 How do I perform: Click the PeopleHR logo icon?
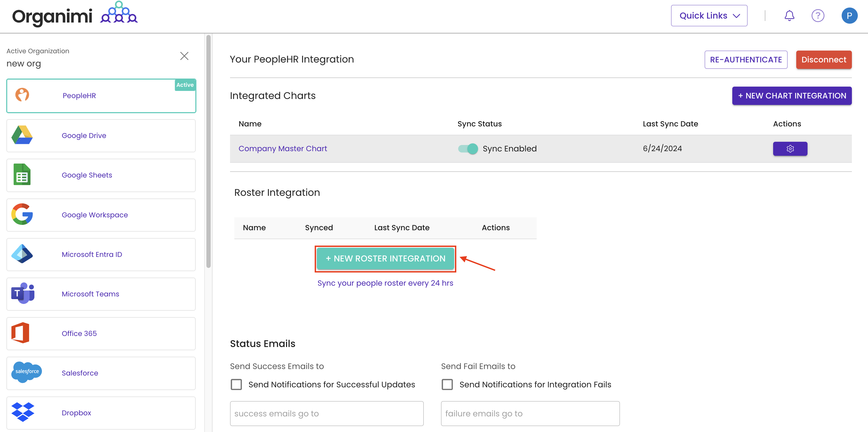pos(22,95)
